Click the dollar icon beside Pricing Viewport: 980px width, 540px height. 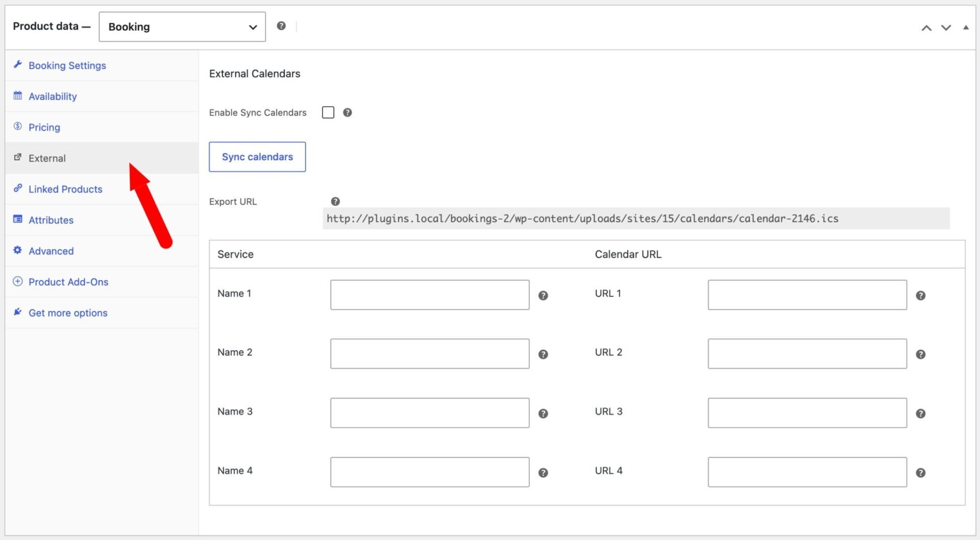coord(17,127)
